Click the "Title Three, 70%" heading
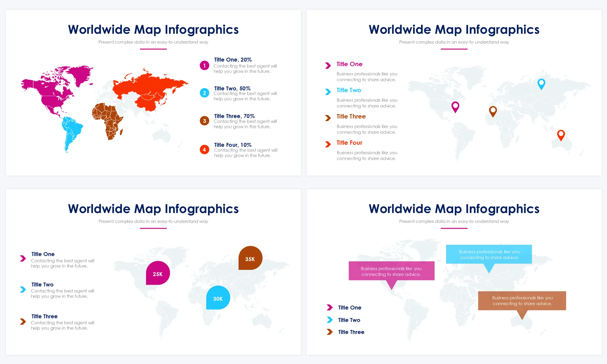Image resolution: width=607 pixels, height=364 pixels. point(234,116)
